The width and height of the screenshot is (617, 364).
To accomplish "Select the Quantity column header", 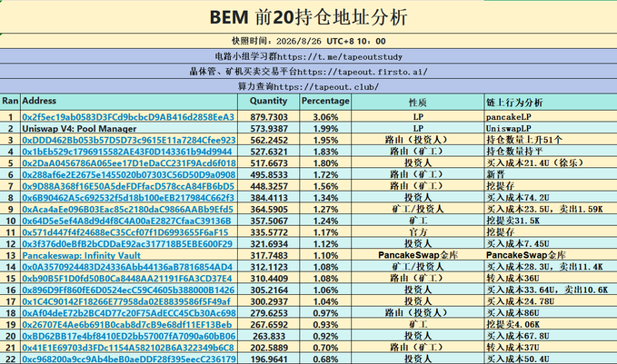I will pos(269,101).
